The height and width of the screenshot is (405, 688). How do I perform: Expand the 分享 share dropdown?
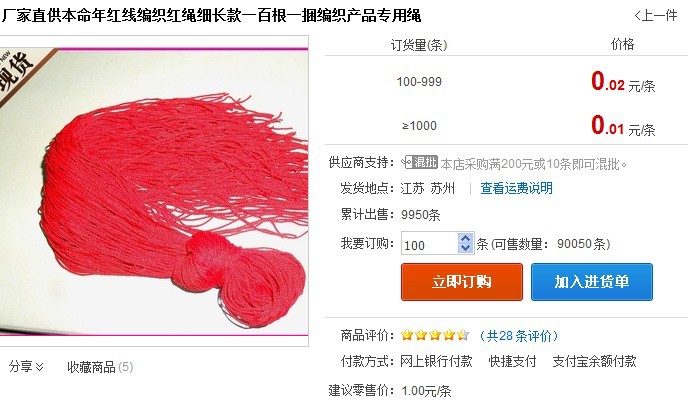point(26,366)
